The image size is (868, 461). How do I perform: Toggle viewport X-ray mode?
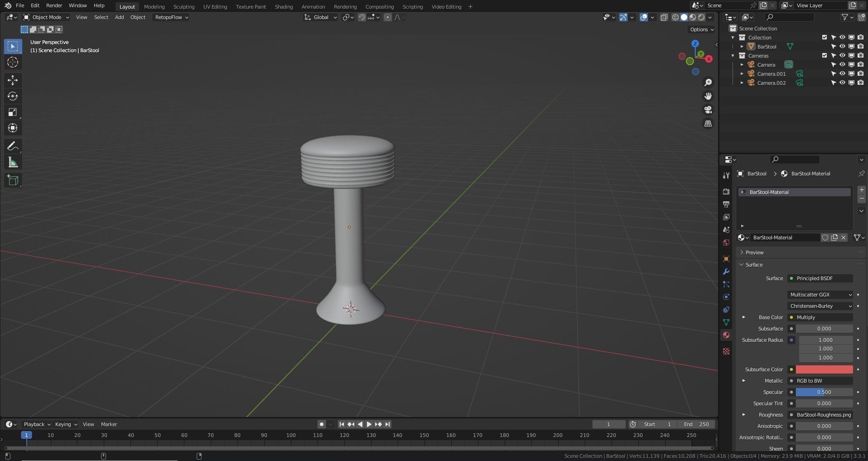[664, 17]
